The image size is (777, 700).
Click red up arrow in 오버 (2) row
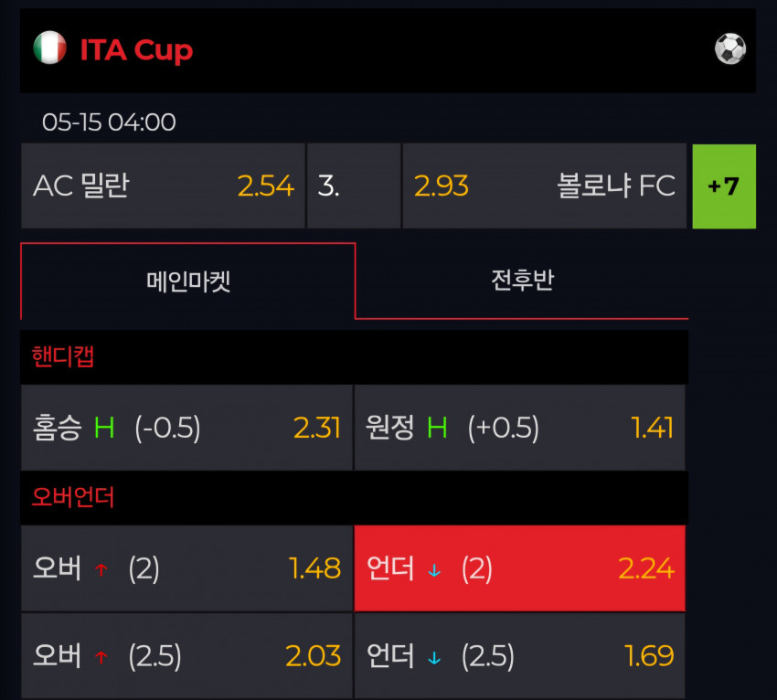pos(101,570)
